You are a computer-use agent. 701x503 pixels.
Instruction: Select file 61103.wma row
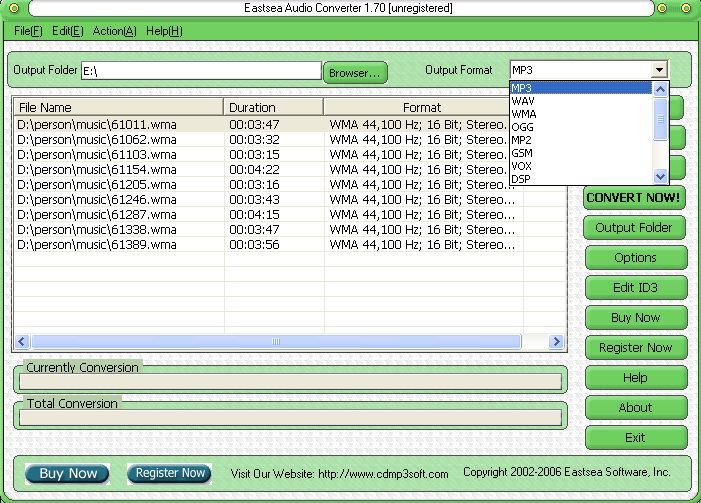(268, 155)
